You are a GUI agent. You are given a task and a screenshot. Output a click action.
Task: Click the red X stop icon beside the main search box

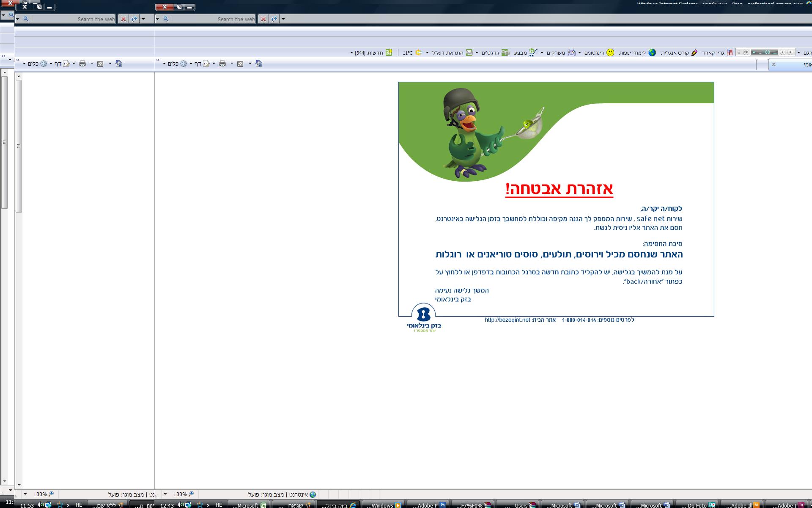coord(263,19)
